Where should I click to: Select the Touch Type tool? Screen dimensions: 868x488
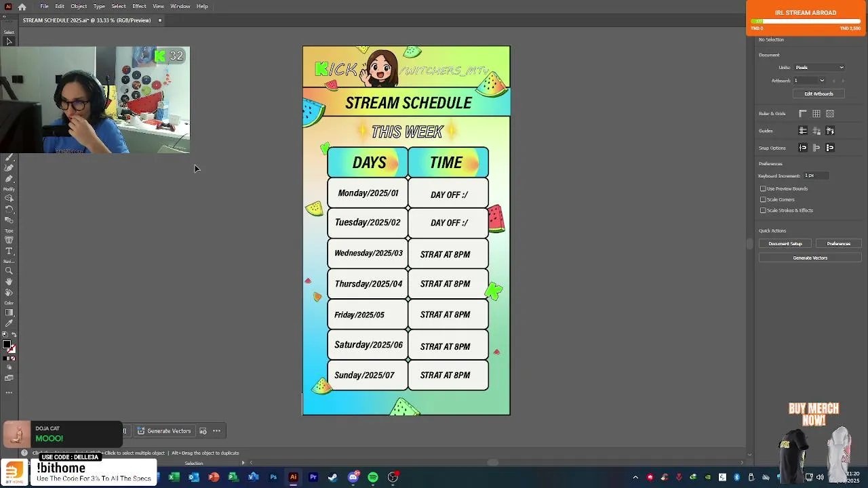click(9, 240)
